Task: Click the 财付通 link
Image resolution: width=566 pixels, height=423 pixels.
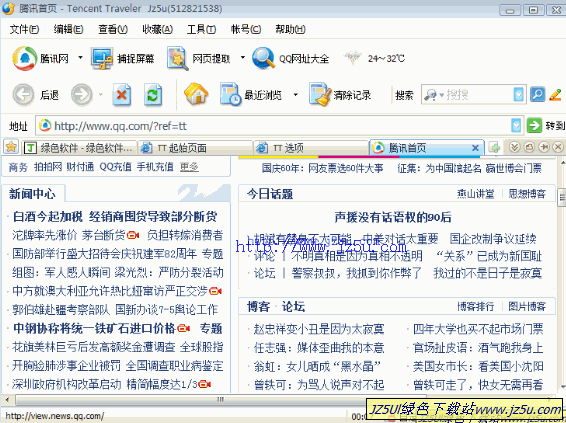Action: 80,167
